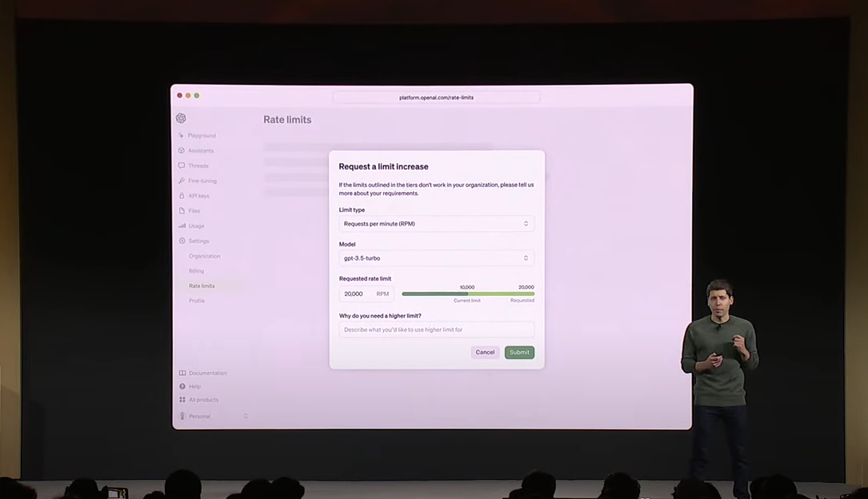Screen dimensions: 868x499
Task: Go to Threads via its sidebar icon
Action: (182, 166)
